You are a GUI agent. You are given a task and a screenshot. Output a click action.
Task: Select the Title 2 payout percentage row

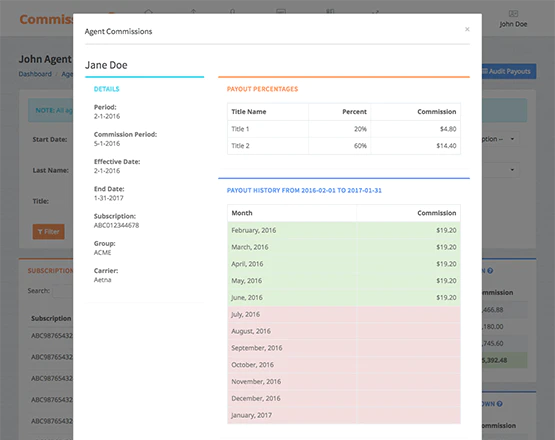(x=344, y=146)
